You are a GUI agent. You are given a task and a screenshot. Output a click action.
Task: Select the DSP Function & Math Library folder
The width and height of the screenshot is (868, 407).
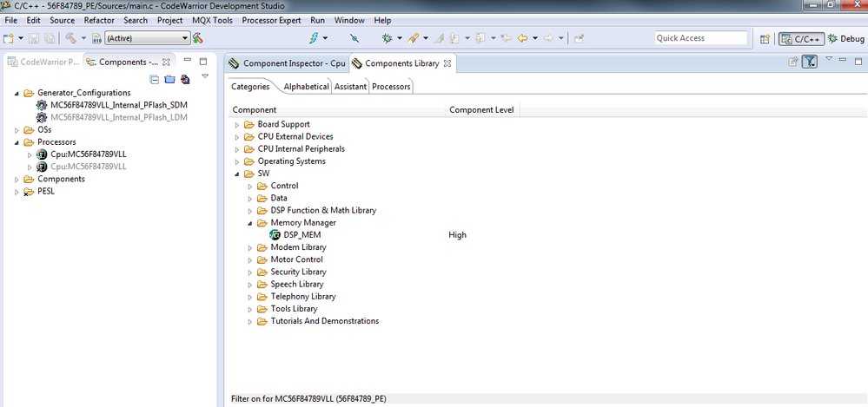click(x=323, y=211)
